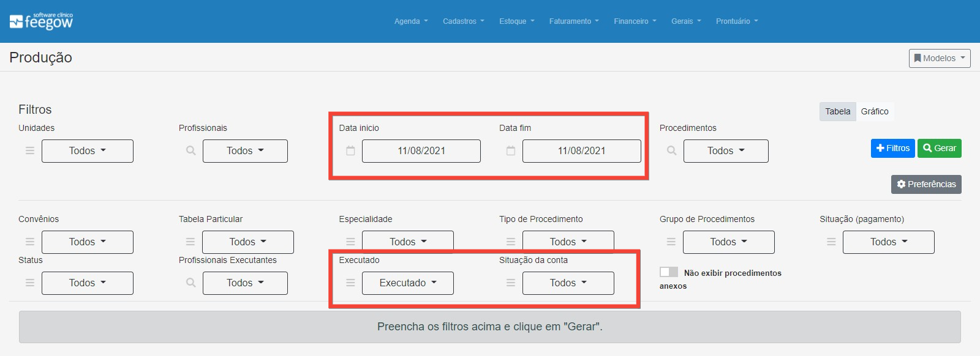Click the Data fim date field
This screenshot has width=980, height=356.
pos(582,151)
